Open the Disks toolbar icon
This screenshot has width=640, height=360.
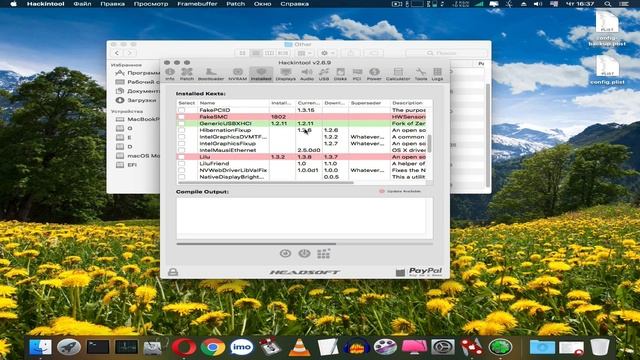click(x=340, y=74)
